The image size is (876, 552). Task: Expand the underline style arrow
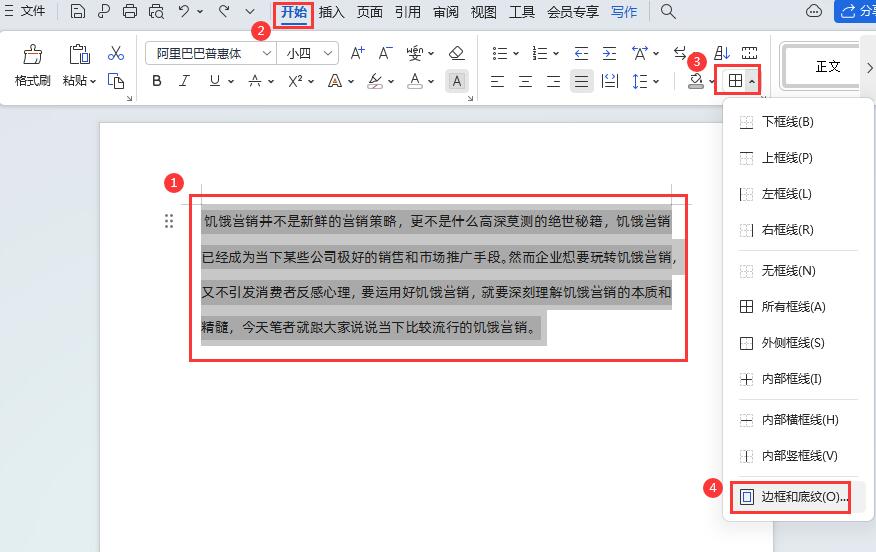(x=230, y=82)
